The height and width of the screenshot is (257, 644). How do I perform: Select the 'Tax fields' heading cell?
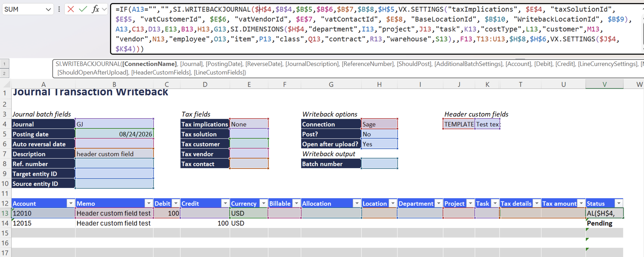coord(196,114)
